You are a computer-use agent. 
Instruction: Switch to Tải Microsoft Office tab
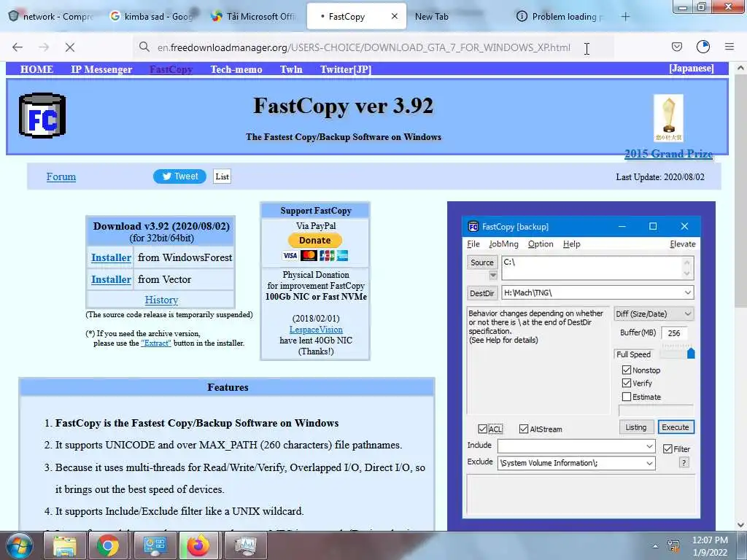tap(254, 17)
